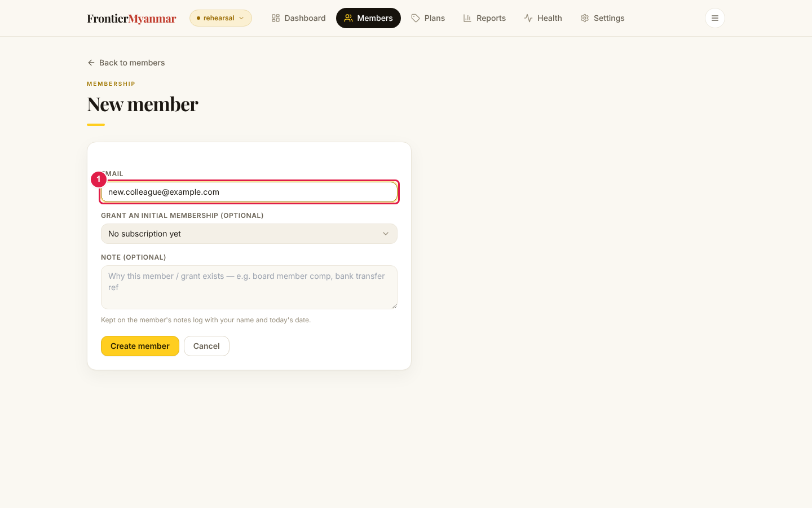Viewport: 812px width, 508px height.
Task: Click the Back to members link
Action: coord(126,63)
